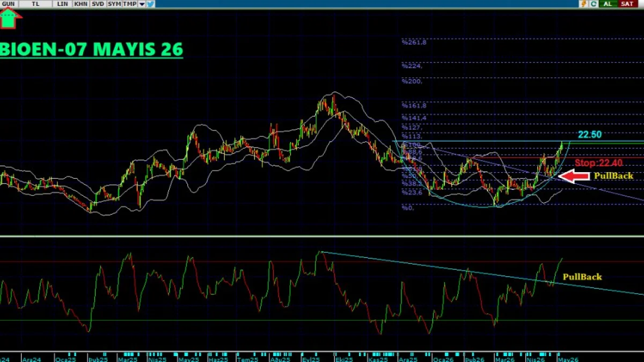This screenshot has width=644, height=362.
Task: Select the %261,8 Fibonacci level label
Action: (x=414, y=42)
